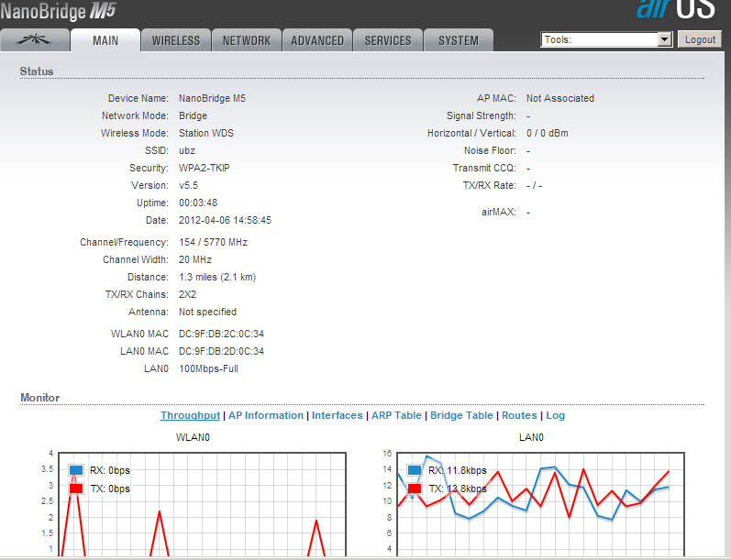Screen dimensions: 731x560
Task: Click the airOS logo
Action: [676, 8]
